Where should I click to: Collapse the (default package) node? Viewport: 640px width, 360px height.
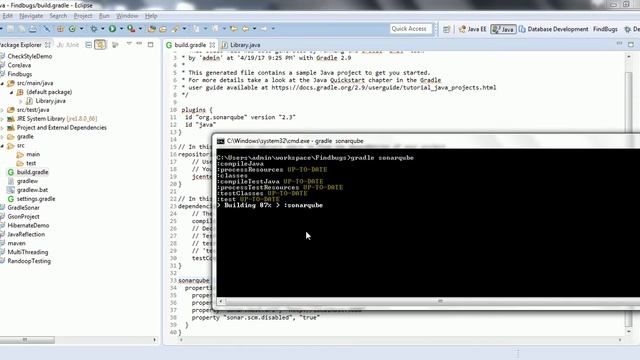click(x=11, y=92)
